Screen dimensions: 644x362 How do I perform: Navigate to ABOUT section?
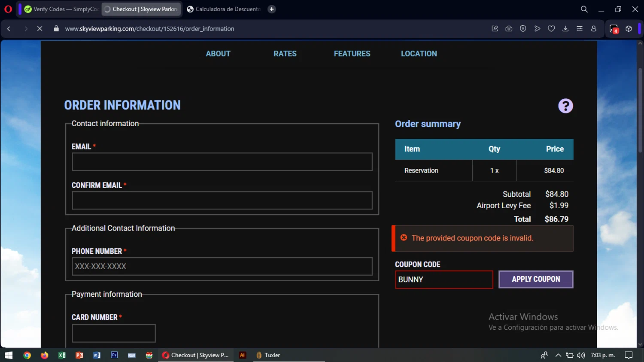click(x=218, y=54)
